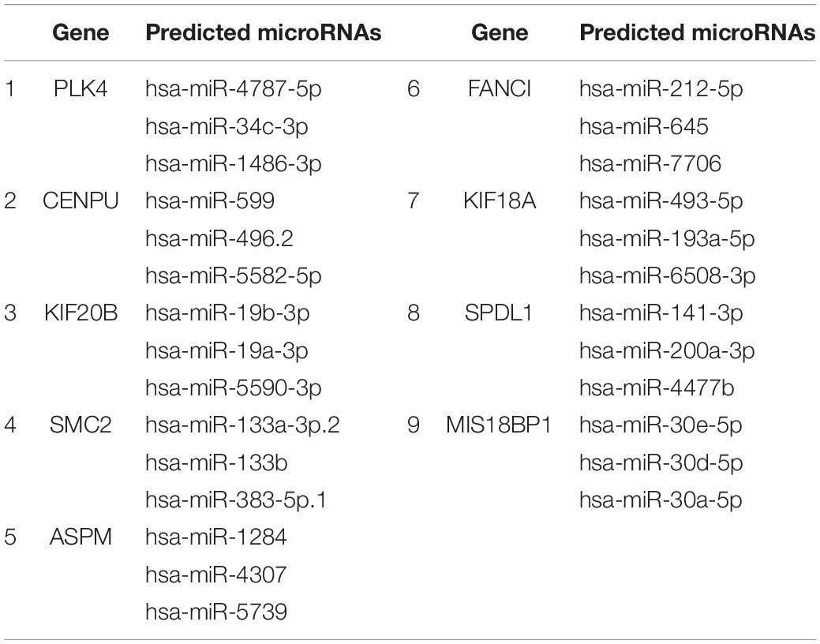Click the ASPM gene cell
The width and height of the screenshot is (820, 644).
(81, 537)
